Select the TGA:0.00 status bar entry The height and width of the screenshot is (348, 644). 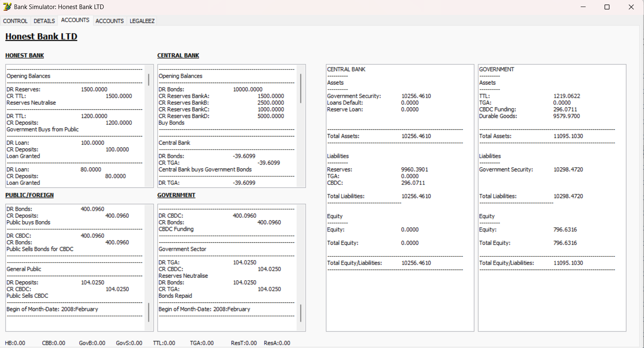(202, 343)
